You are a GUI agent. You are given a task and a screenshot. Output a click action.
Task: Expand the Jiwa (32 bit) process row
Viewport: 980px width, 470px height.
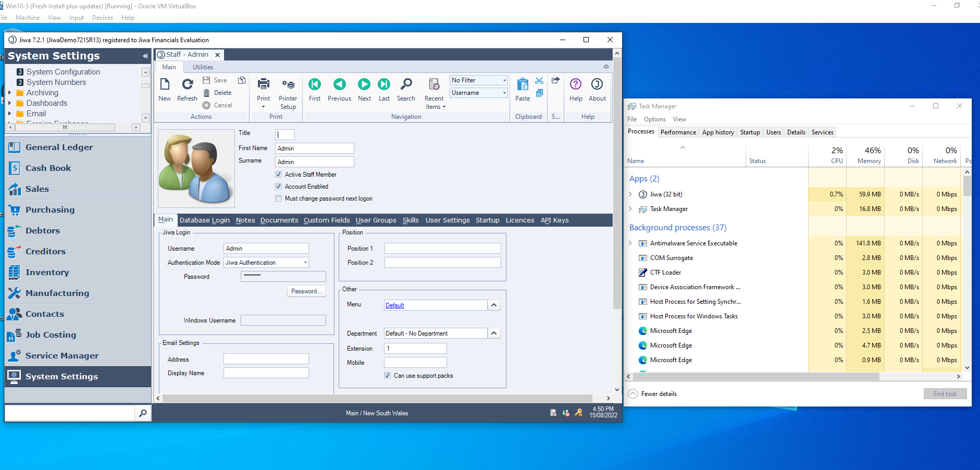[630, 194]
